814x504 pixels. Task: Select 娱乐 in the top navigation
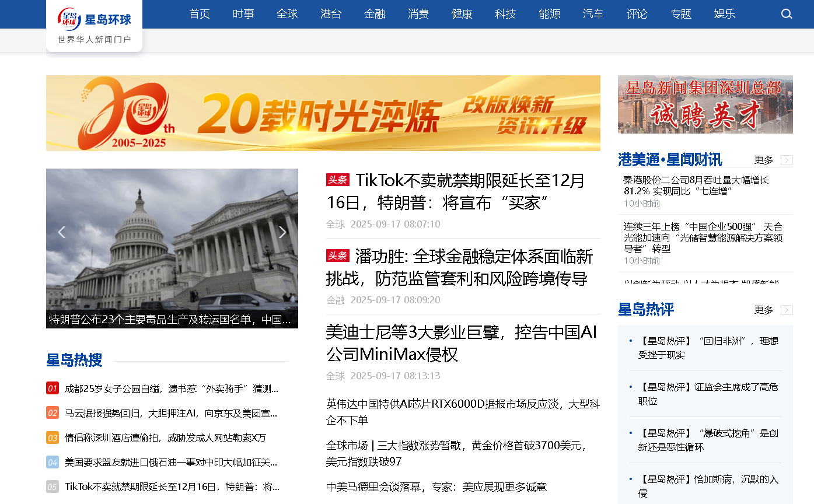pyautogui.click(x=724, y=14)
